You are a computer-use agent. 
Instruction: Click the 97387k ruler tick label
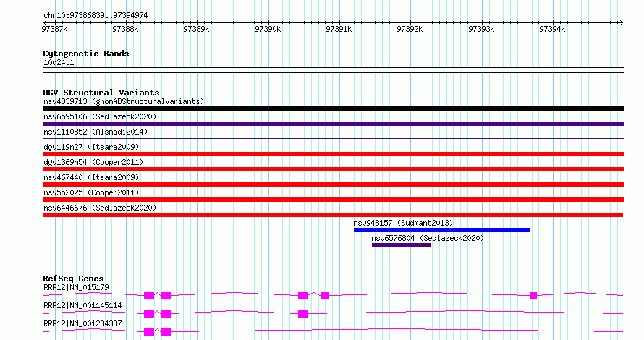(54, 29)
